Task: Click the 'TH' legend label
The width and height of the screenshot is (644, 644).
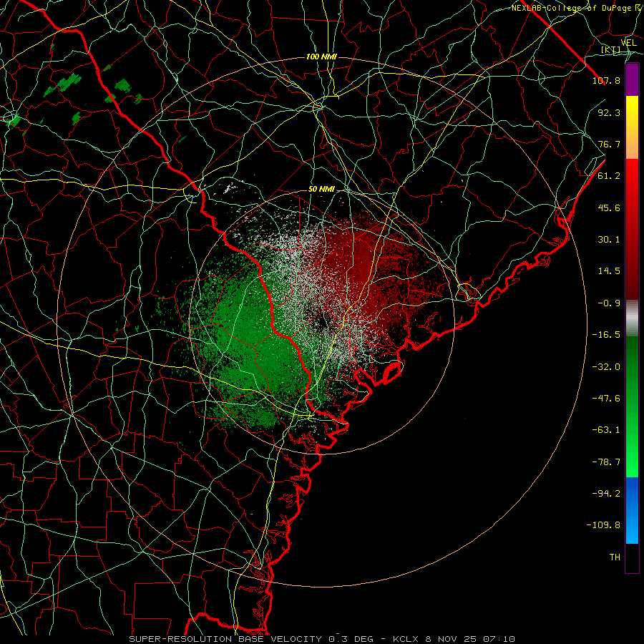Action: 615,557
